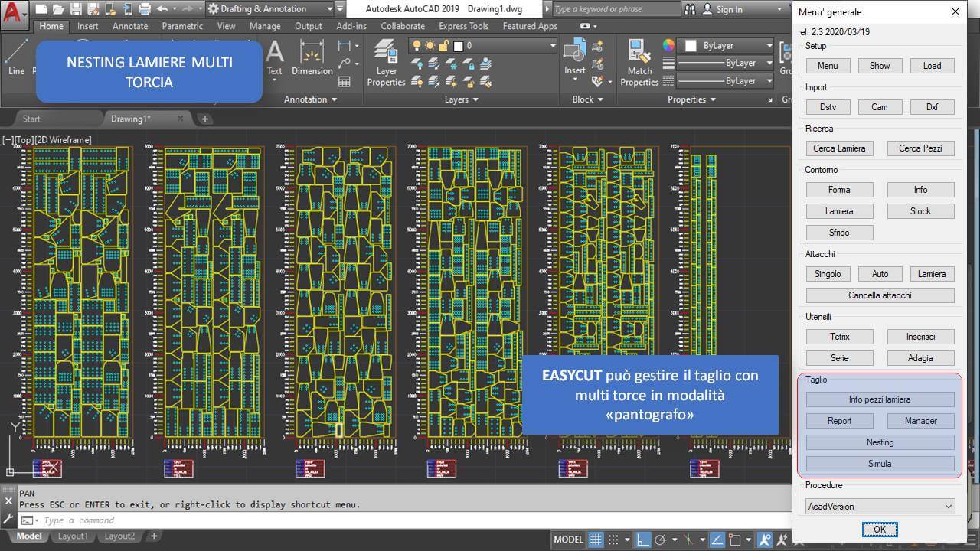Toggle polar tracking in status bar
The image size is (980, 551).
(x=661, y=540)
